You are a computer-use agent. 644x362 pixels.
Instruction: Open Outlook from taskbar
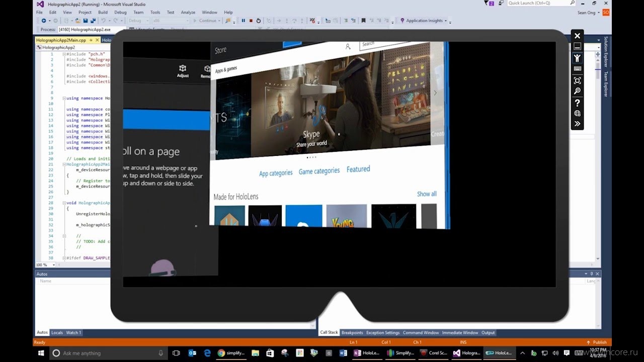coord(192,353)
